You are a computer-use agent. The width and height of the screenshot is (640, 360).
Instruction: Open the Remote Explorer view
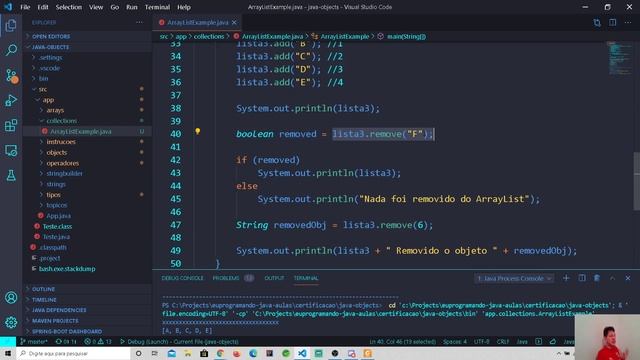pyautogui.click(x=11, y=151)
